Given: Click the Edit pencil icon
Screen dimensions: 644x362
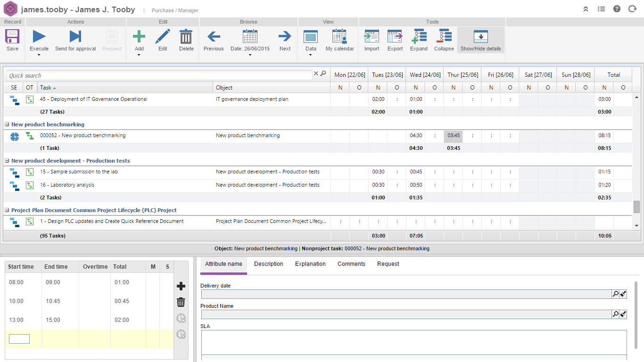Looking at the screenshot, I should 163,37.
